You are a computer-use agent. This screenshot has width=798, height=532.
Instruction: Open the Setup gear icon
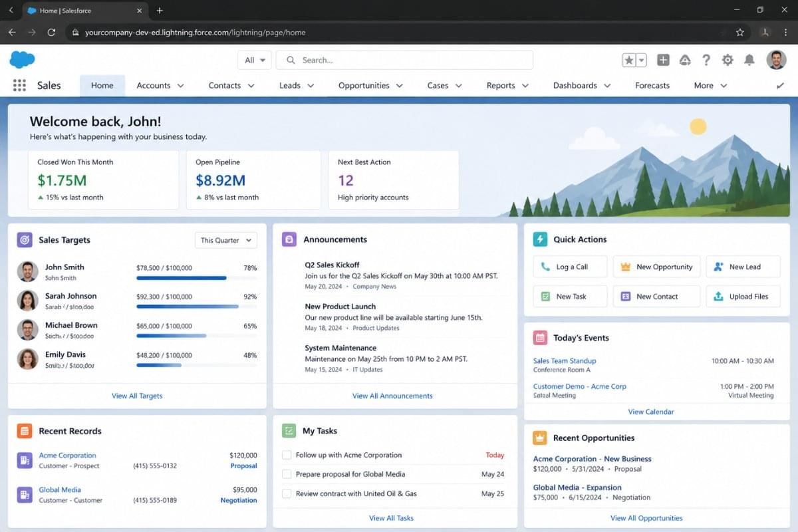click(x=728, y=60)
